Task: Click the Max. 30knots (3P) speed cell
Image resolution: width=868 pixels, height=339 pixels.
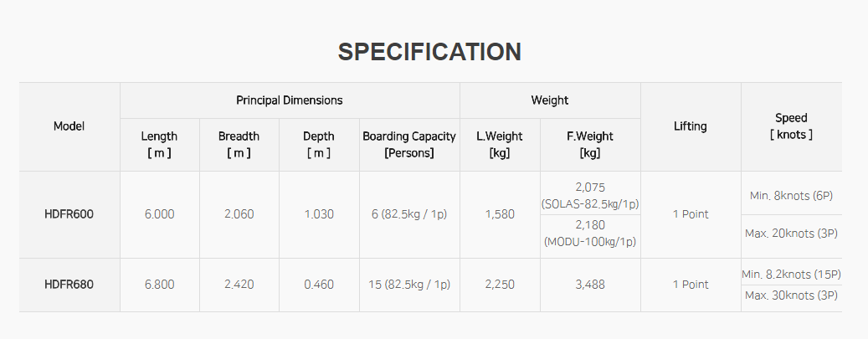Action: [x=791, y=295]
